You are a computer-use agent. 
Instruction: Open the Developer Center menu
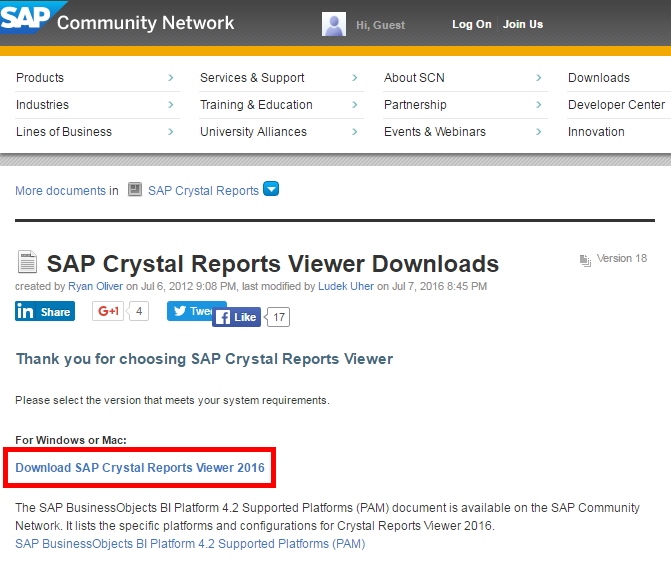click(616, 105)
